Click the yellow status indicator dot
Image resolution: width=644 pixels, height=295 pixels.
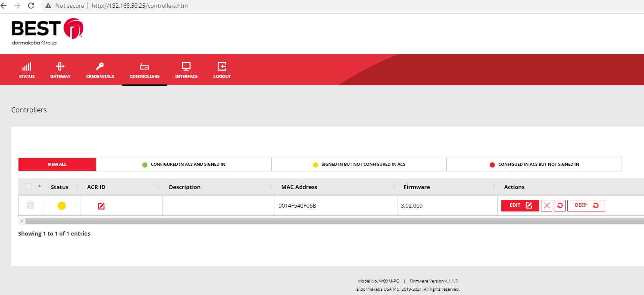(61, 206)
